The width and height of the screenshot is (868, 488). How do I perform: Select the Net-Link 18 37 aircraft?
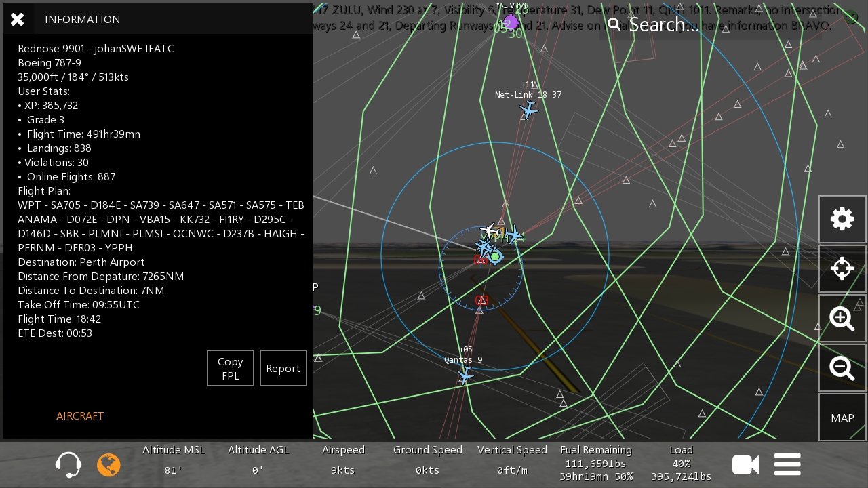(x=528, y=109)
